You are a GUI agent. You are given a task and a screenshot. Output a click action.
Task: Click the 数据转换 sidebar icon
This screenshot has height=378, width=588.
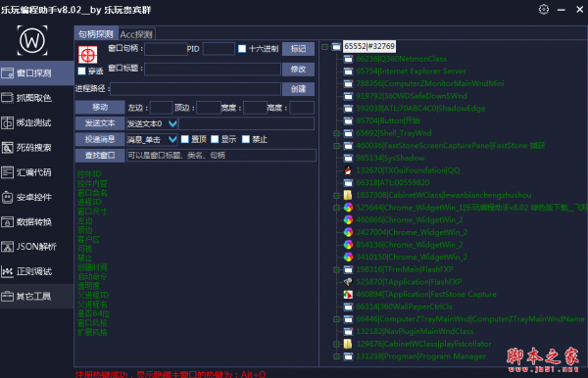pos(7,221)
